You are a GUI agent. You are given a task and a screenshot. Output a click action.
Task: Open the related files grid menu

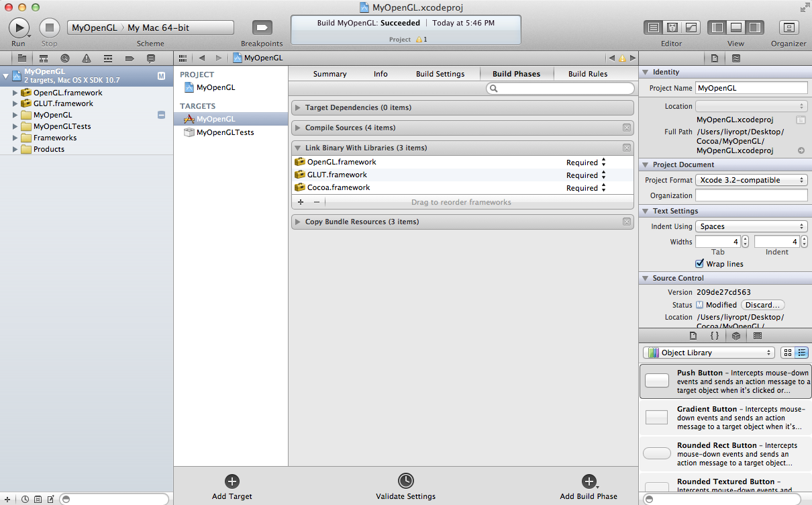[x=183, y=58]
